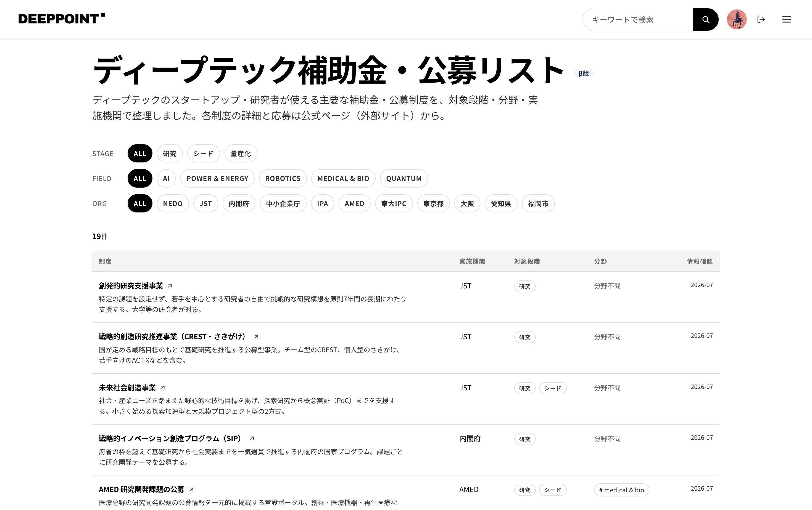Filter stage by 量産化
Screen dimensions: 812x510
(241, 154)
